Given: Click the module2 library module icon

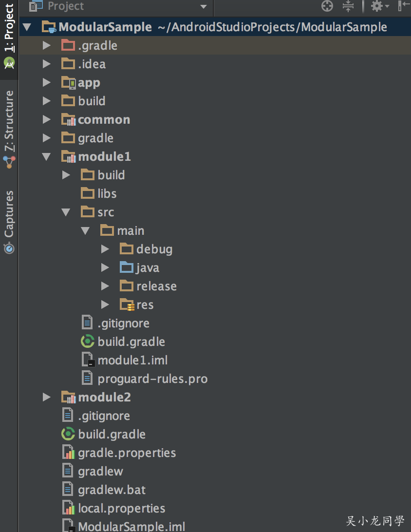Looking at the screenshot, I should pos(69,398).
